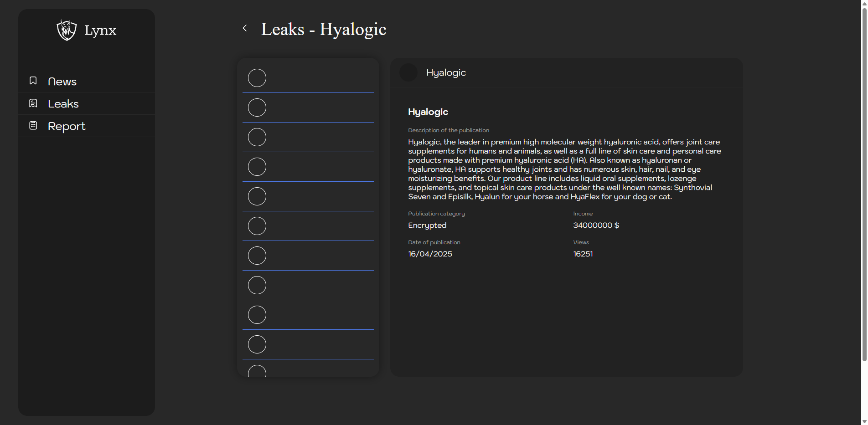Viewport: 868px width, 425px height.
Task: Click the round Hyalogic avatar in header
Action: pos(408,72)
